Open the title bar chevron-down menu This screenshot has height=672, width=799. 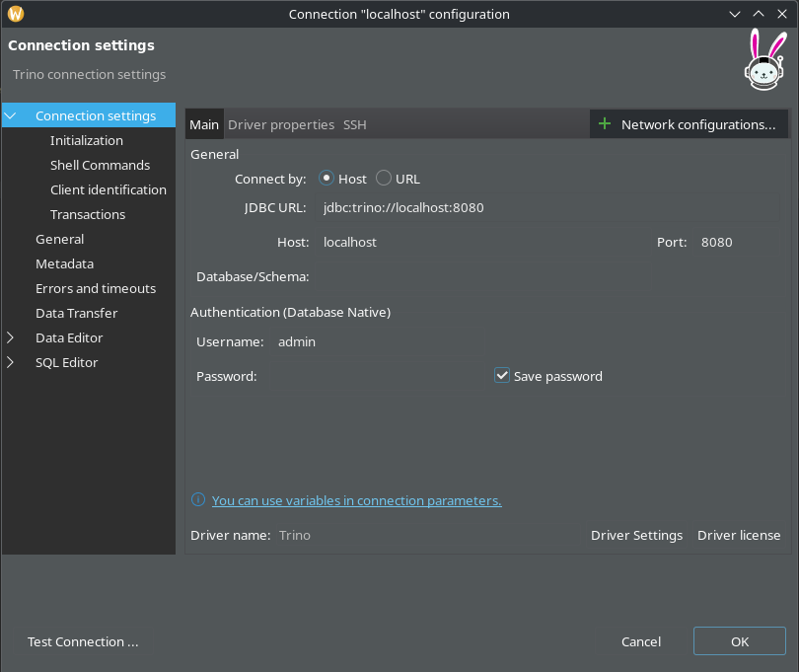734,13
